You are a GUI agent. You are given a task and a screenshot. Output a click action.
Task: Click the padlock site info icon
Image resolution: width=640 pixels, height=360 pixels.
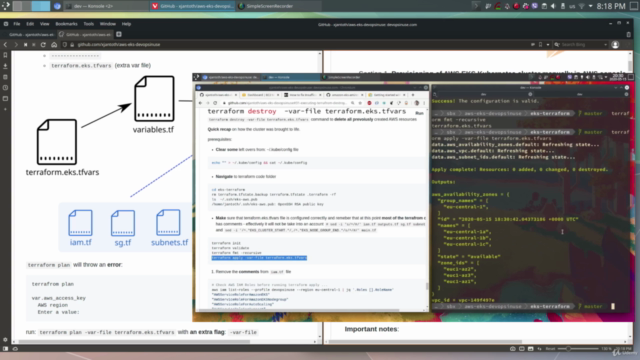(x=72, y=44)
